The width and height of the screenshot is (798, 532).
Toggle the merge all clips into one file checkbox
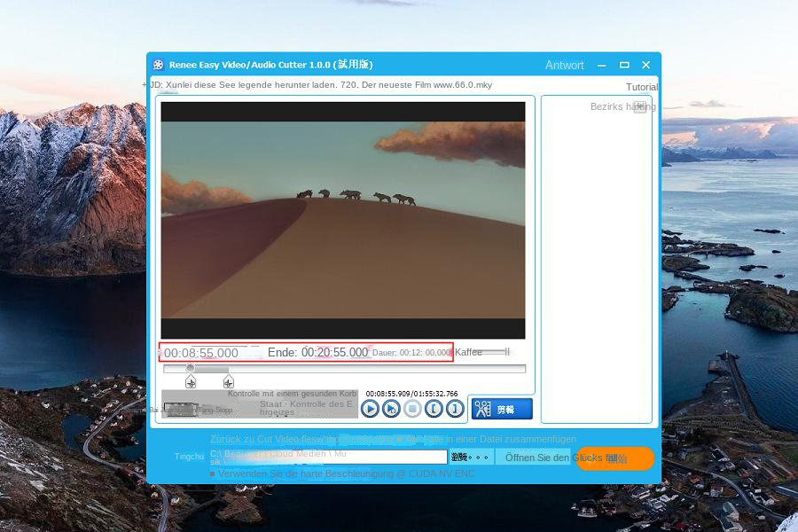pyautogui.click(x=400, y=439)
